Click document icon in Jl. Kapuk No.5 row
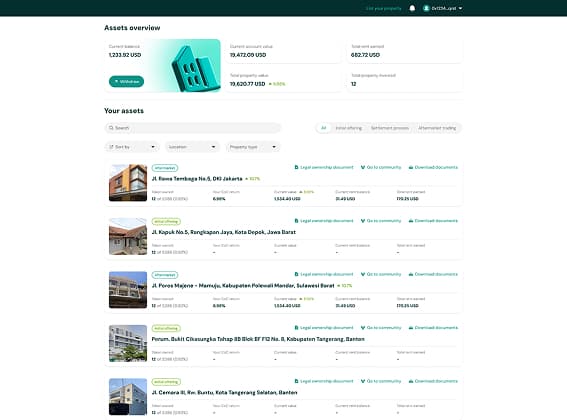The image size is (567, 420). click(x=297, y=221)
